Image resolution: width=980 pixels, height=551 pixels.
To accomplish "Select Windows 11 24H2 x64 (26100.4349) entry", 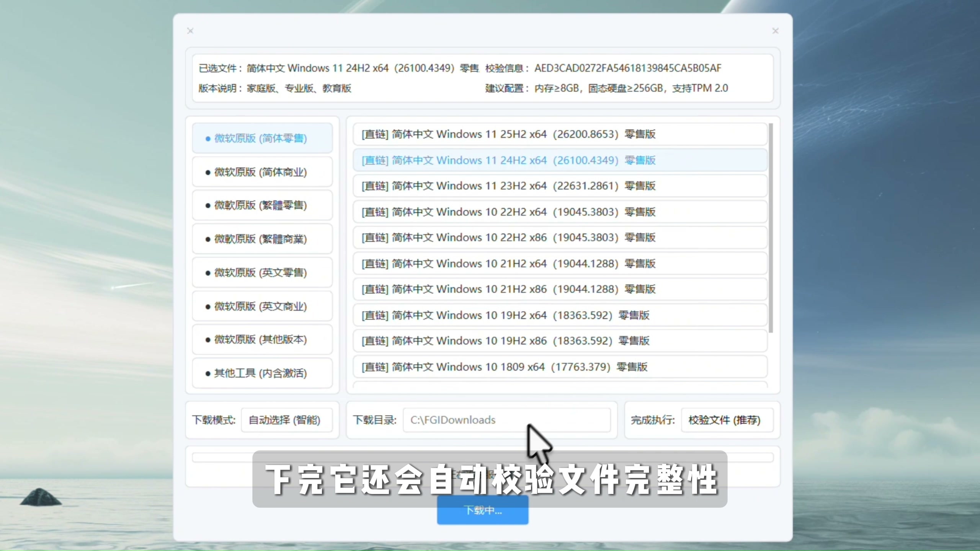I will (560, 160).
